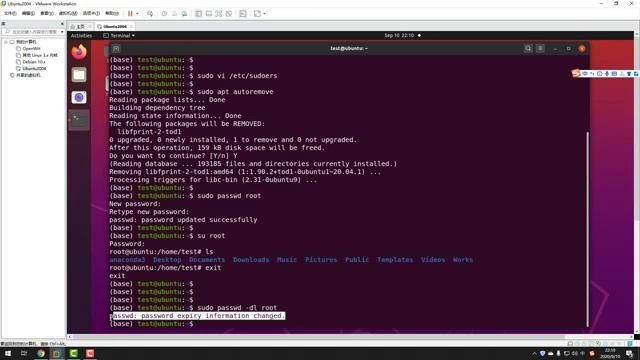Open the terminal hamburger menu
The height and width of the screenshot is (360, 640).
point(540,49)
